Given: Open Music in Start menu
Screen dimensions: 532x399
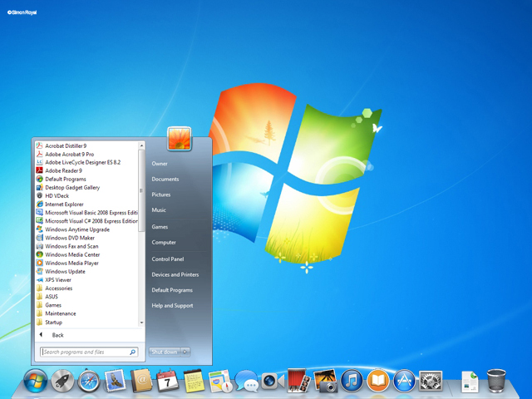Looking at the screenshot, I should [x=159, y=210].
